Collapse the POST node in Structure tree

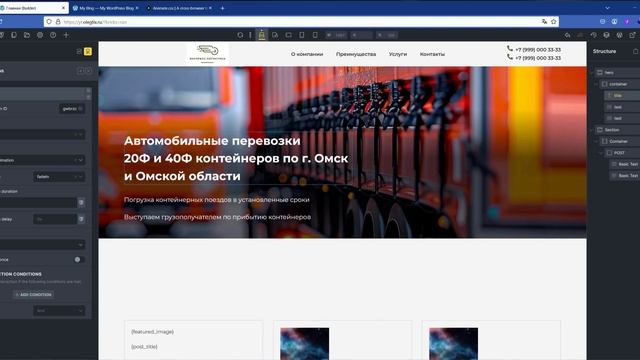point(601,153)
